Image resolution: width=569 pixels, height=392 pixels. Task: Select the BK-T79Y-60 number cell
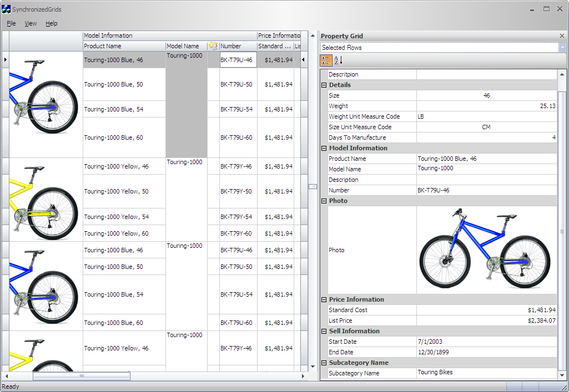tap(238, 233)
